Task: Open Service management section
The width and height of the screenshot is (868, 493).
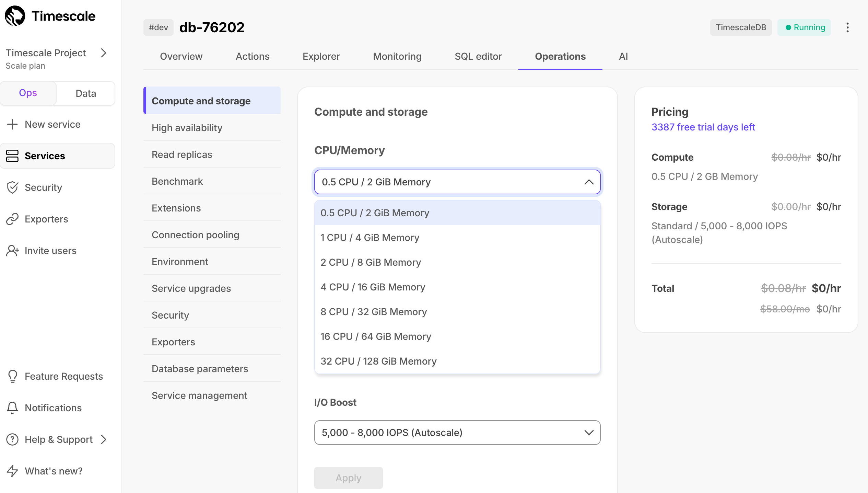Action: (x=212, y=395)
